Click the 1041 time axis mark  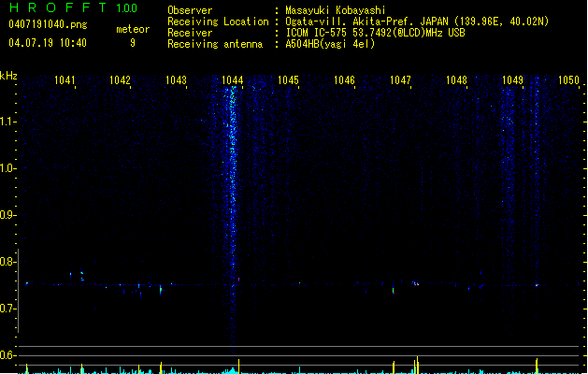pos(65,80)
